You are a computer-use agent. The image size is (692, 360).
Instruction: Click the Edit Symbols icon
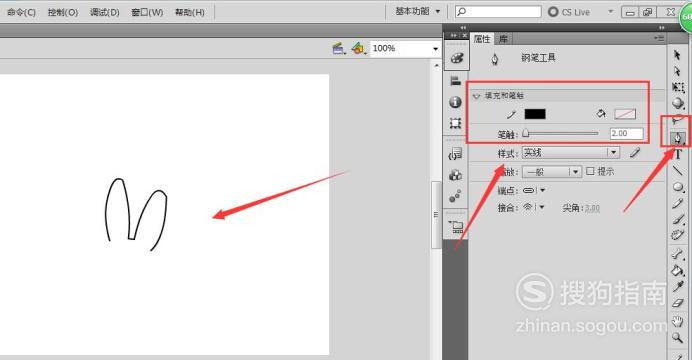[x=358, y=49]
